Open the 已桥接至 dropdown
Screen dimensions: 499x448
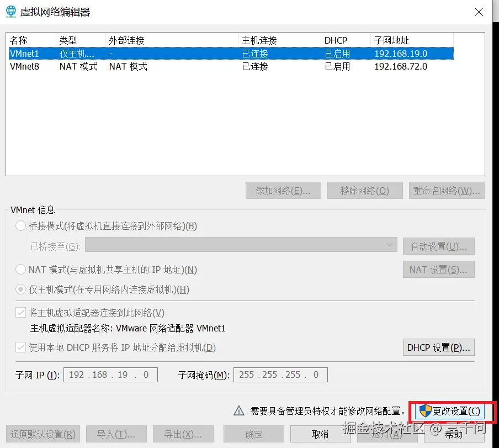point(241,245)
